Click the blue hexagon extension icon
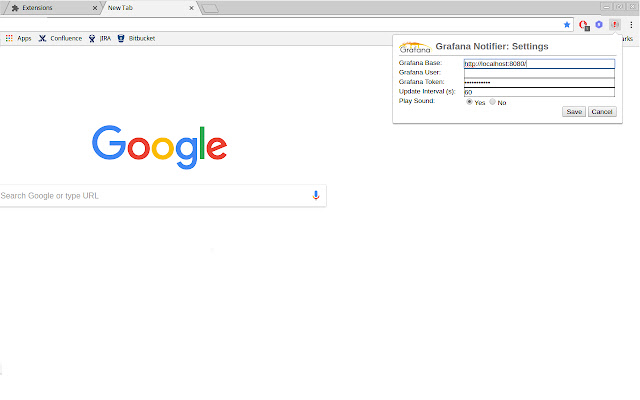 [x=599, y=24]
